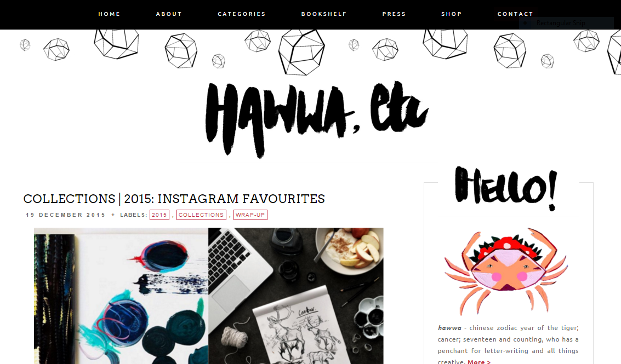Go to the About page
This screenshot has width=621, height=364.
pos(169,14)
